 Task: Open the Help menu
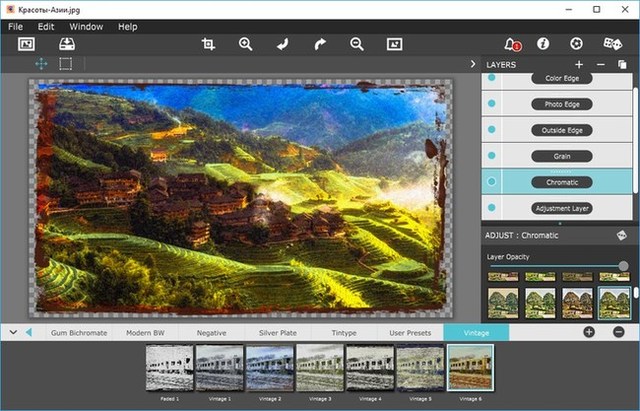tap(128, 27)
